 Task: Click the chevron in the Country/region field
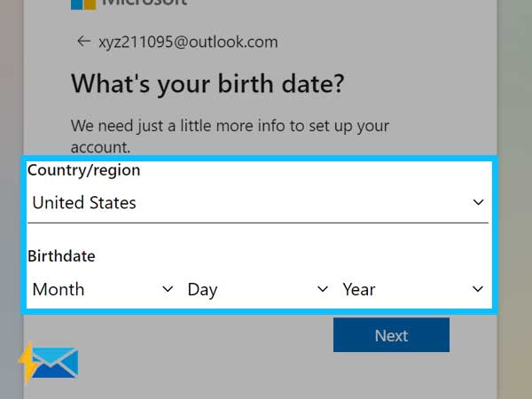click(x=479, y=202)
